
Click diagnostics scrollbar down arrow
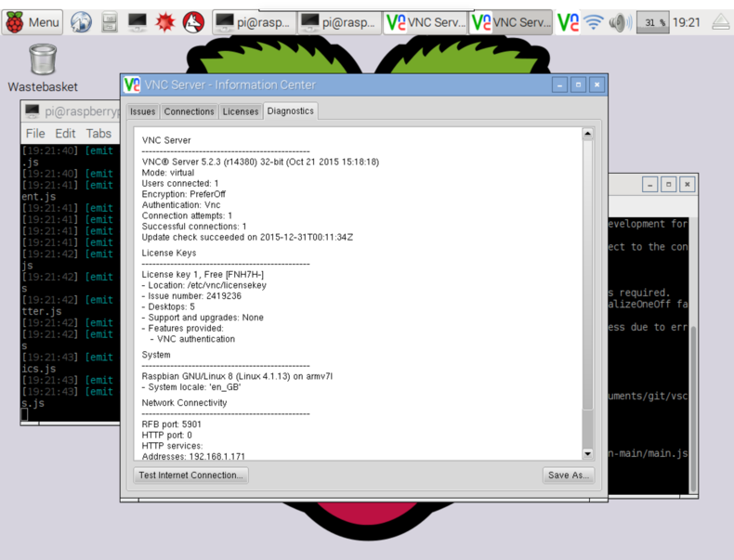587,453
